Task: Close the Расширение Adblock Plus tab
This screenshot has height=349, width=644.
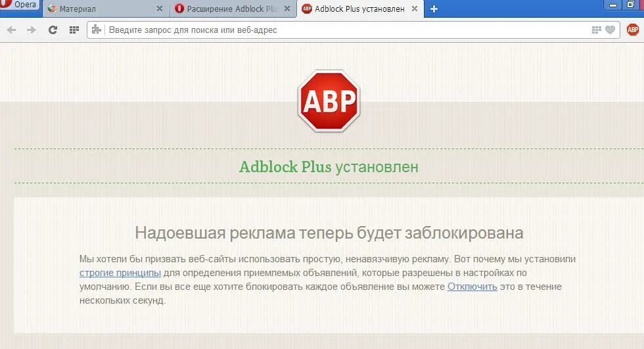Action: click(287, 9)
